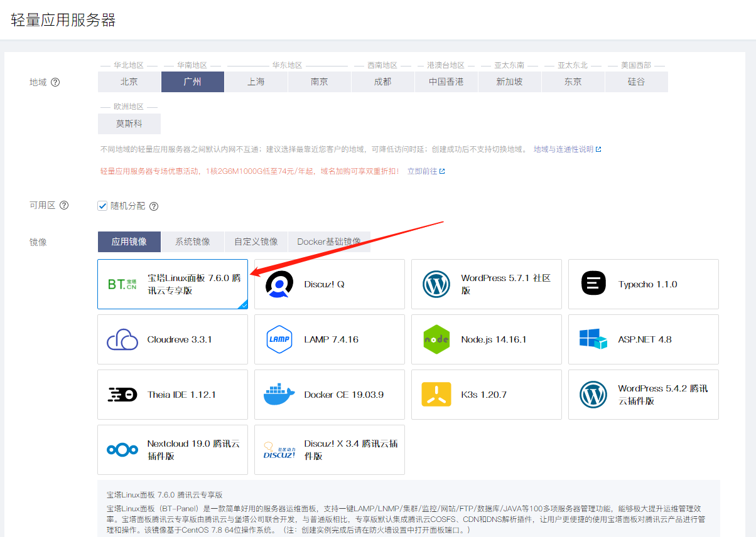Switch to 系统镜像 tab

[193, 242]
